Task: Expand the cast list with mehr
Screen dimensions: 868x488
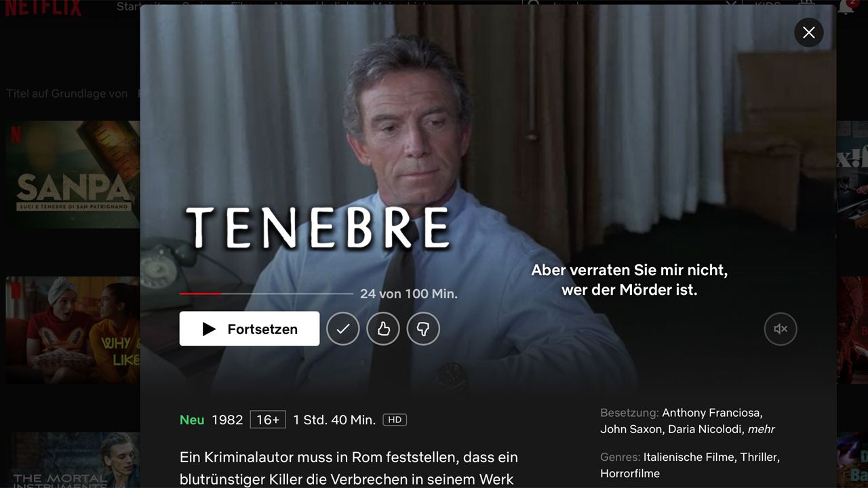Action: (761, 429)
